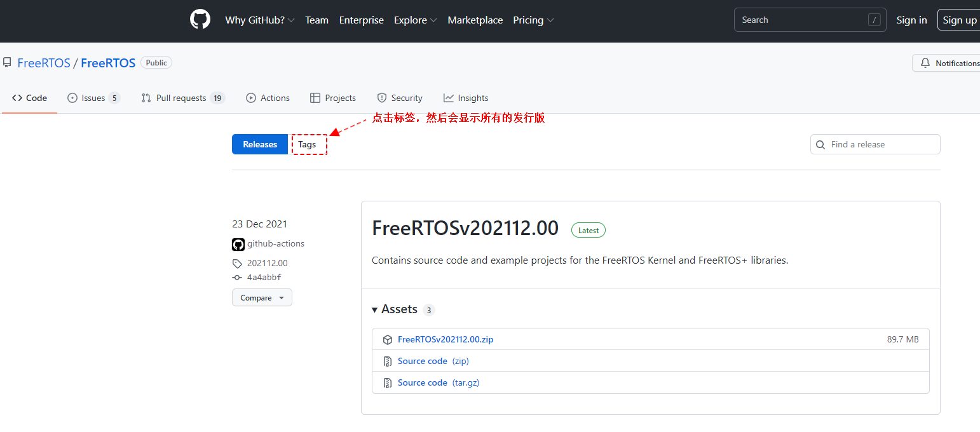Select the package icon beside FreeRTOSv202112.00.zip
Image resolution: width=980 pixels, height=432 pixels.
click(x=388, y=340)
